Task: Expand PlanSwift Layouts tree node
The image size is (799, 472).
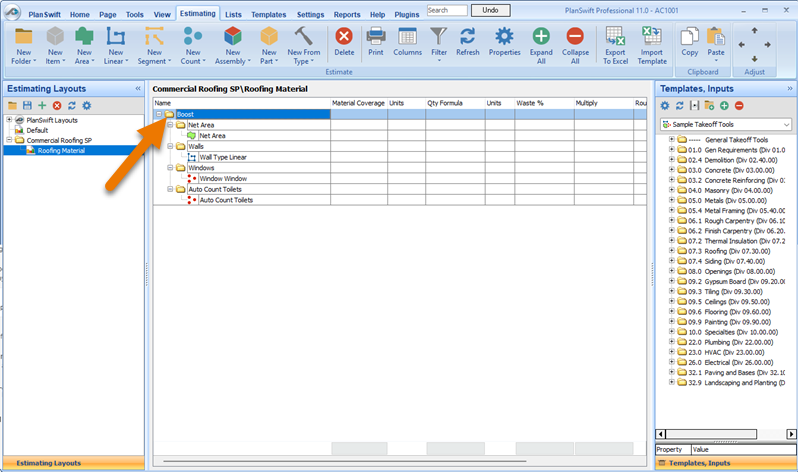Action: [9, 120]
